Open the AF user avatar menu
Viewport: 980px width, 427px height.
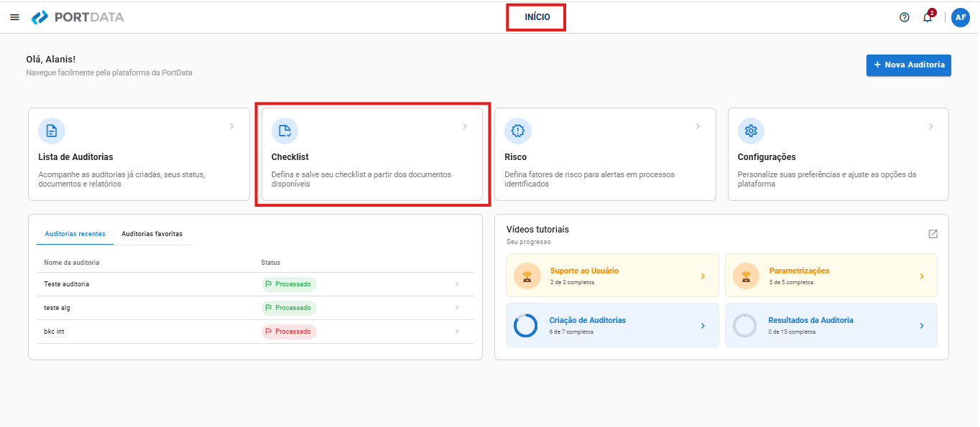[961, 17]
